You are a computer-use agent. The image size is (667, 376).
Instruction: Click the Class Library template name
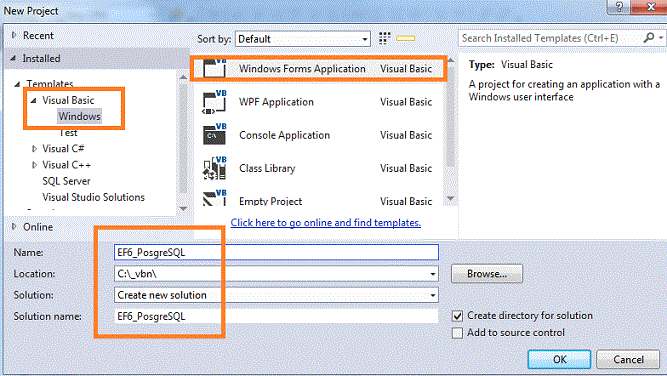click(x=267, y=168)
